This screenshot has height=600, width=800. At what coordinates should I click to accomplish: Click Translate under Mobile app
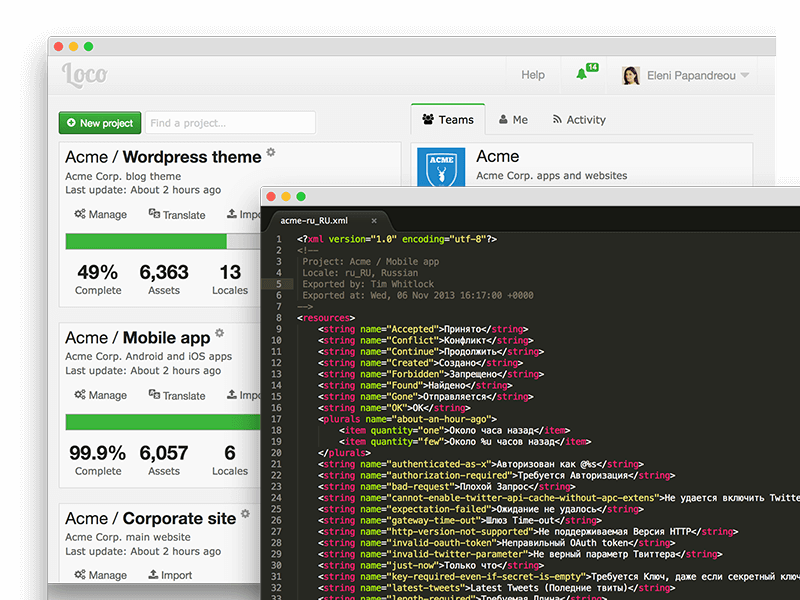click(177, 395)
